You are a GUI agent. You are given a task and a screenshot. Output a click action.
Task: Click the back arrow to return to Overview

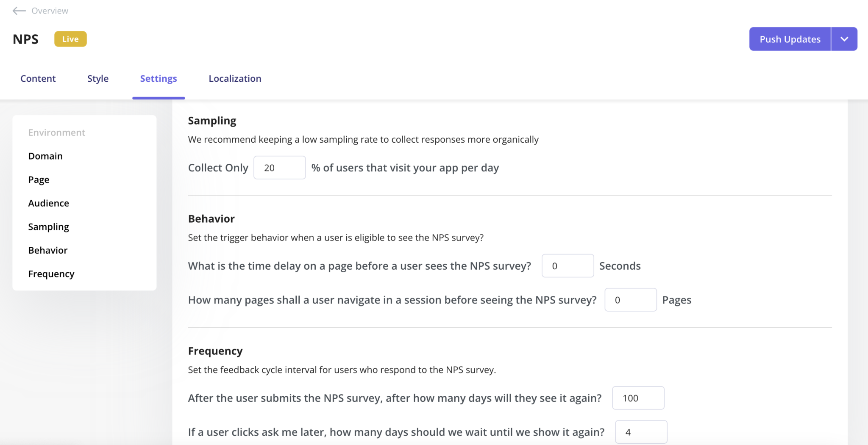tap(19, 11)
